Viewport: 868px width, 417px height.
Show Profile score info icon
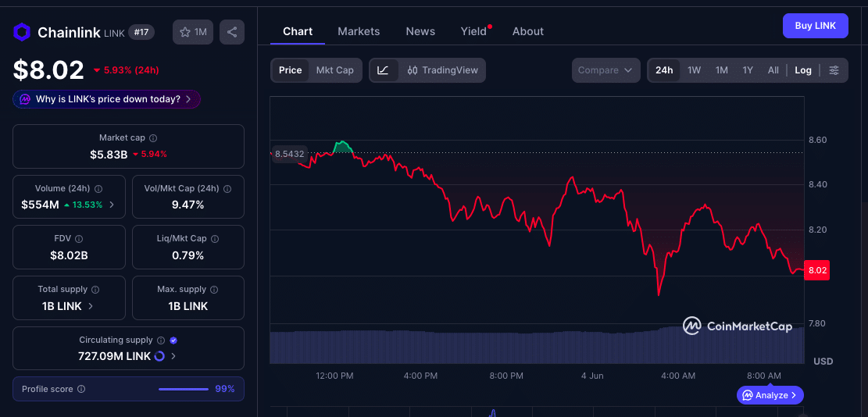81,389
